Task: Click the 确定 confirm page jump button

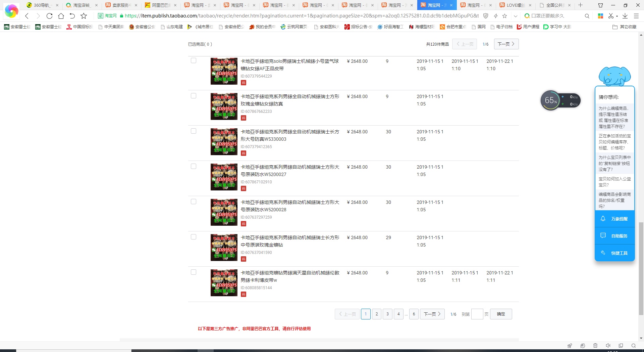Action: [501, 314]
